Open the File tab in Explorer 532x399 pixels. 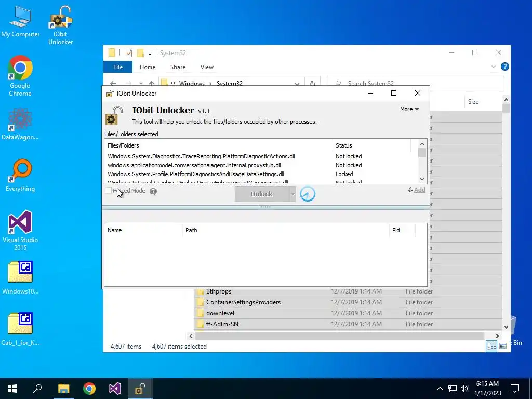118,67
